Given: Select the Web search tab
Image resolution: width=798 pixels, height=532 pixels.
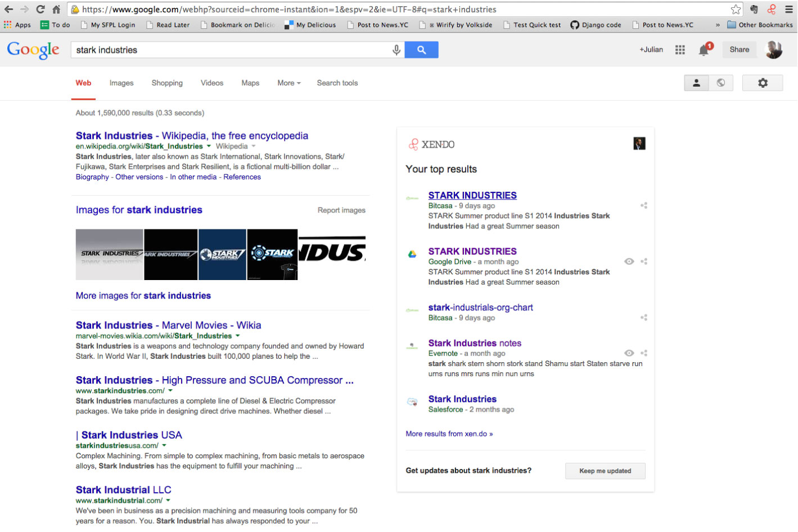Looking at the screenshot, I should point(83,83).
